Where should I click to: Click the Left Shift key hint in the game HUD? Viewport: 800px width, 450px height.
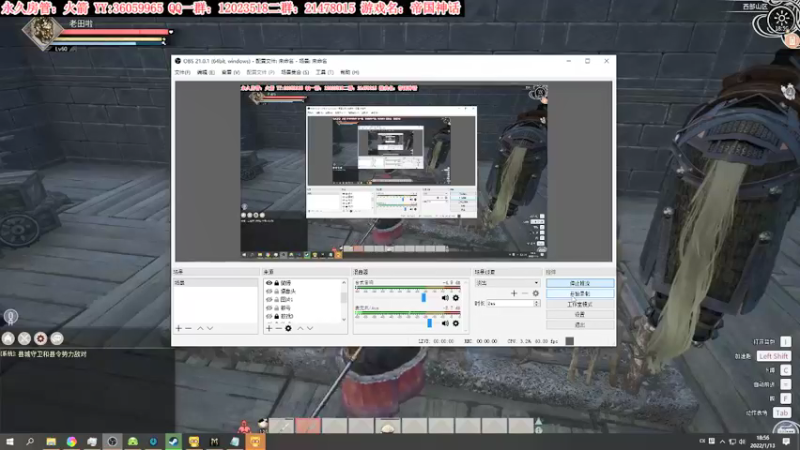pos(773,356)
